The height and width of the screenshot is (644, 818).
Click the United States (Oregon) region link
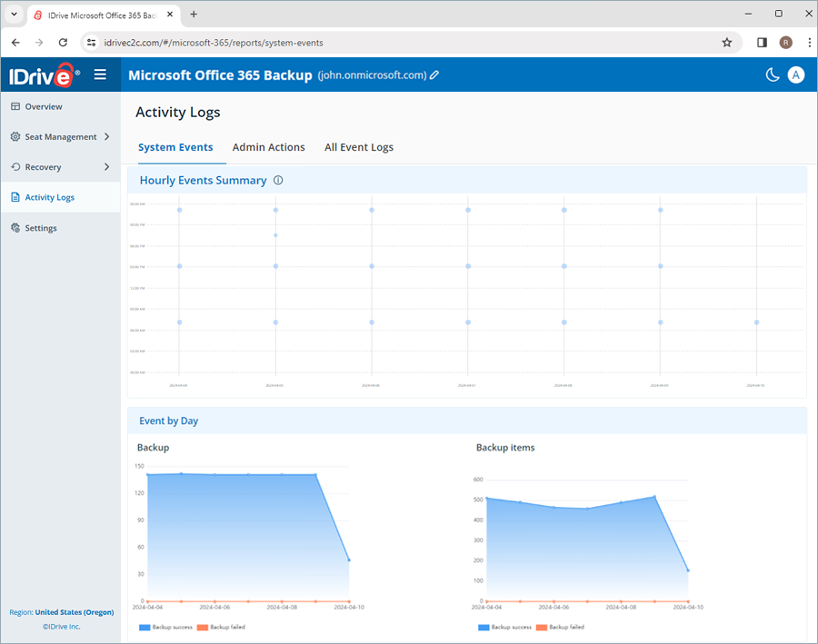74,612
